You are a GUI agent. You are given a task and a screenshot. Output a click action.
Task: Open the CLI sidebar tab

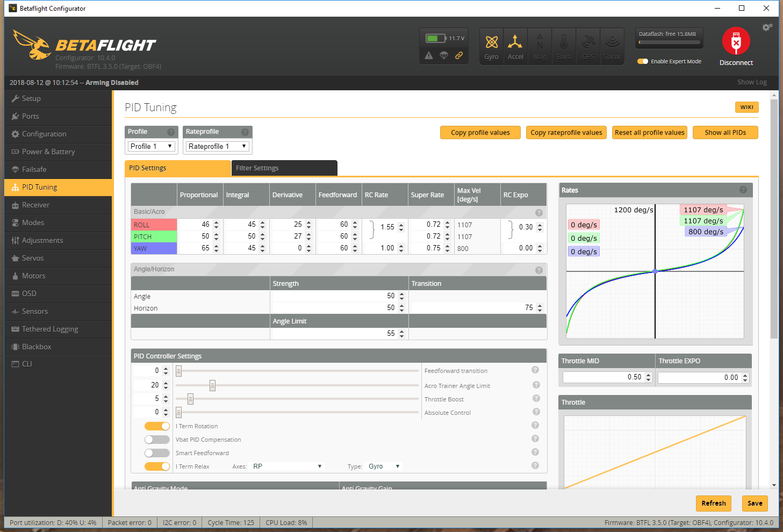click(58, 364)
